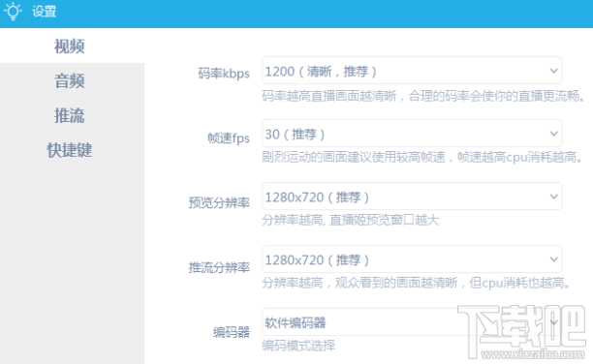
Task: Click the hint text 分辨率越高, 直播姬预览窗口越大
Action: pyautogui.click(x=351, y=220)
